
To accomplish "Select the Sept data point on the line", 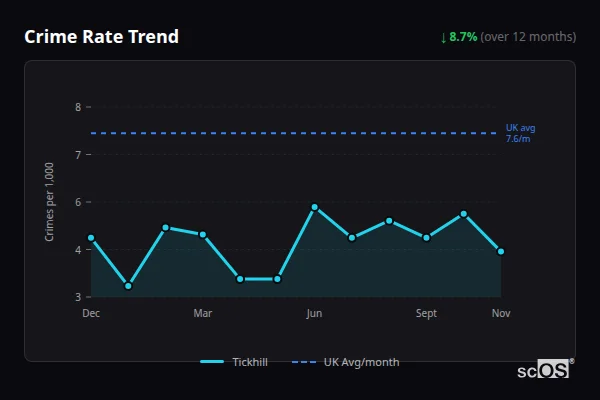I will click(426, 238).
